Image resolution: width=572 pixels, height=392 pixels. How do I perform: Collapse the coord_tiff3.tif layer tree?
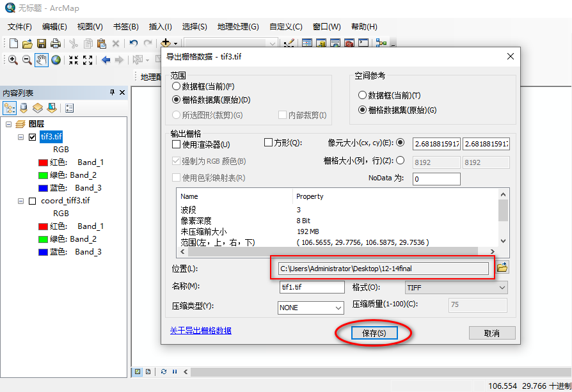coord(21,201)
